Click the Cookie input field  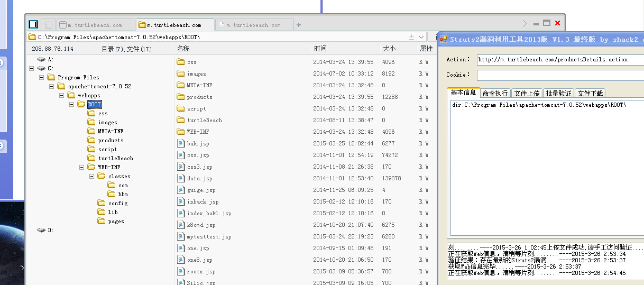point(560,75)
